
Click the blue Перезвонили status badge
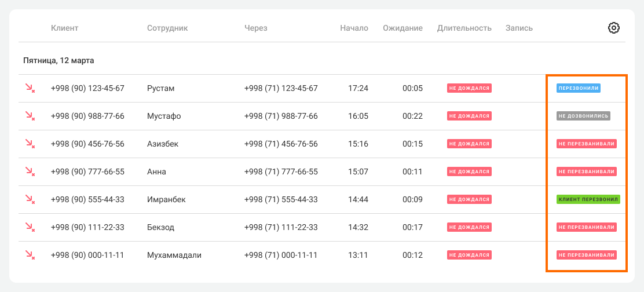578,88
